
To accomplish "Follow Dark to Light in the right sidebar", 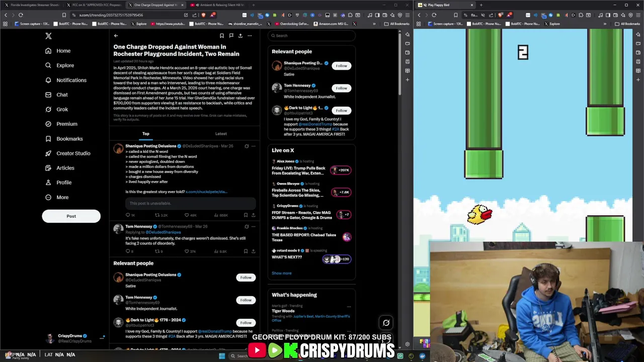I will [341, 111].
